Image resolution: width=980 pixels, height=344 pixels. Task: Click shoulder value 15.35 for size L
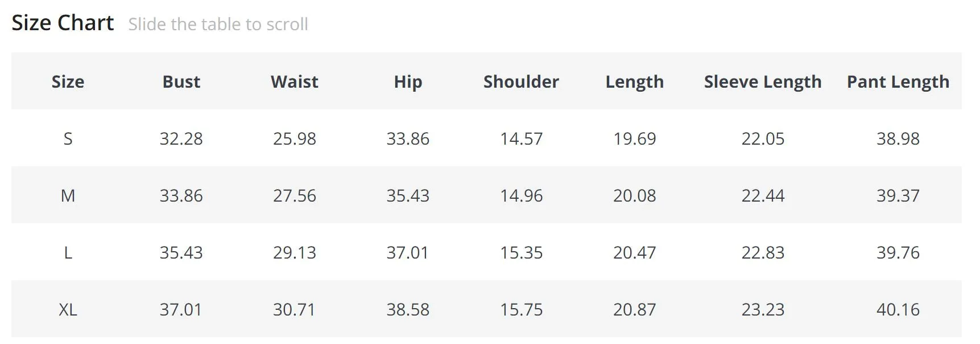coord(521,252)
